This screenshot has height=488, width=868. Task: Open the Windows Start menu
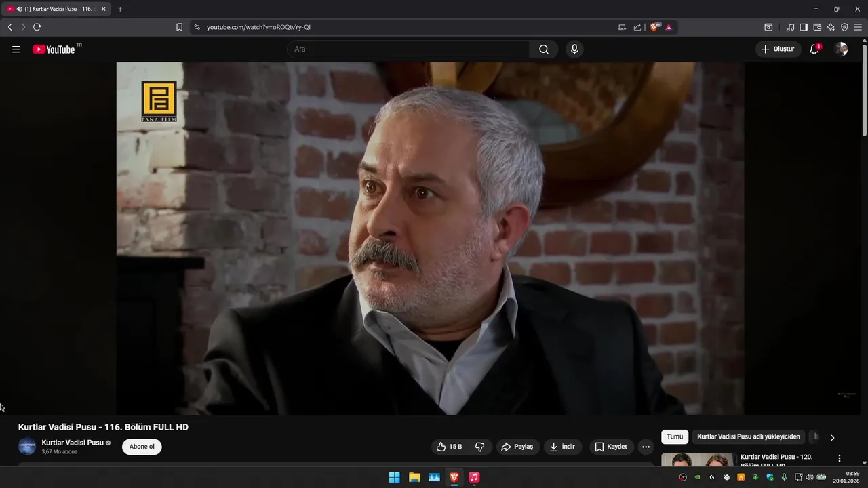click(x=394, y=477)
